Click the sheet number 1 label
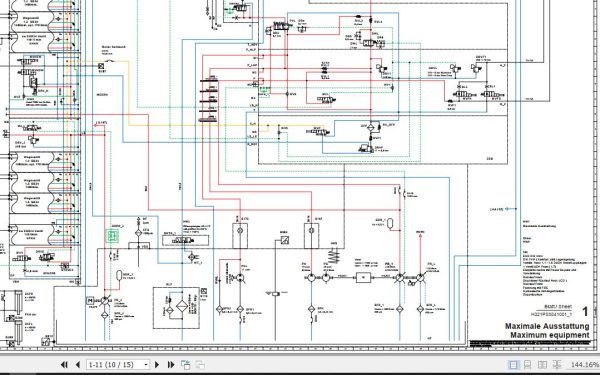 point(585,311)
